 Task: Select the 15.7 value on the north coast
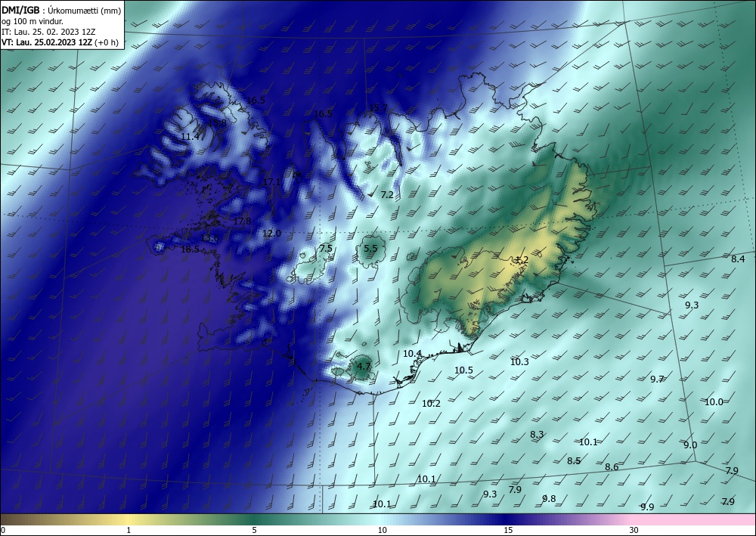coord(378,108)
